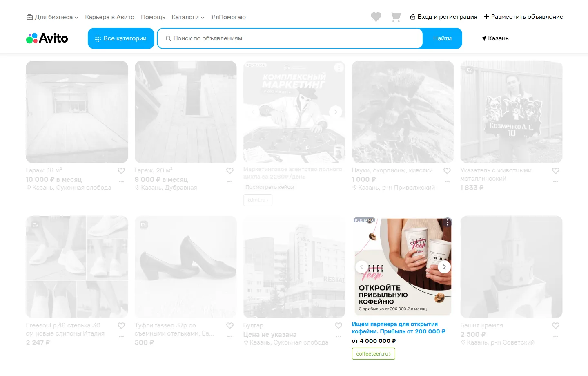588x376 pixels.
Task: Open the Все категории menu
Action: [x=121, y=38]
